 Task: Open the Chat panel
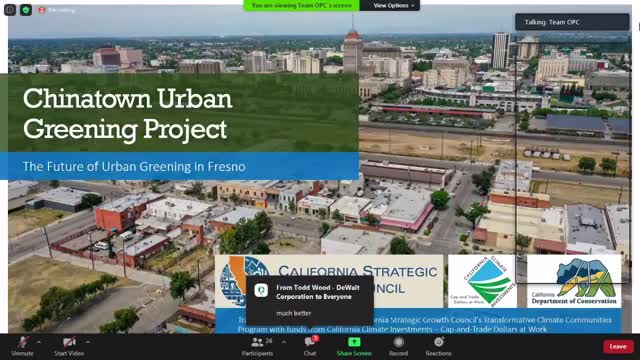coord(310,347)
